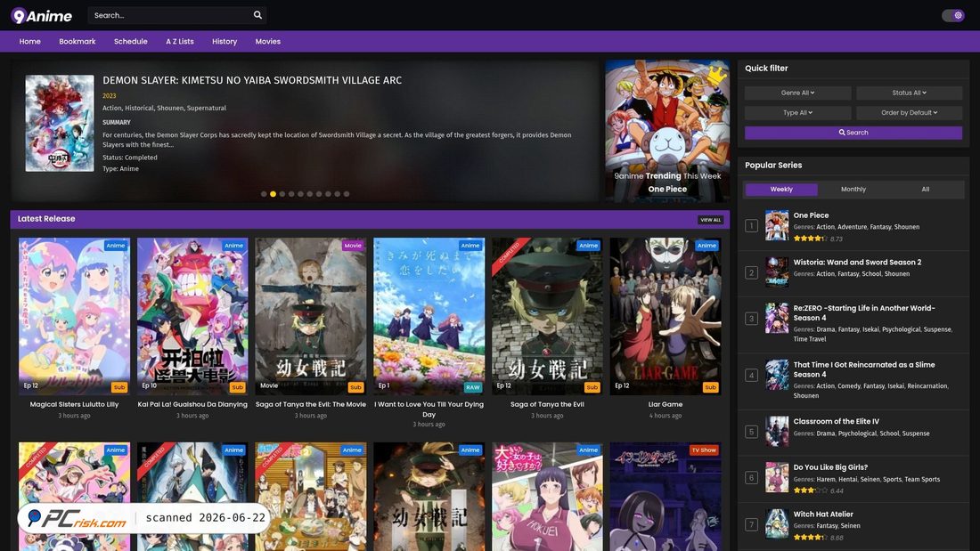Click the Movie badge on Saga of Tanya

click(353, 246)
